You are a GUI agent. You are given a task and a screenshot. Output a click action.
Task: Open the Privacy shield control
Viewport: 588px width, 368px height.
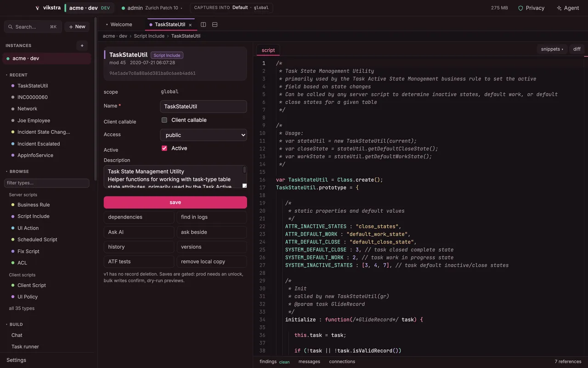pyautogui.click(x=531, y=8)
